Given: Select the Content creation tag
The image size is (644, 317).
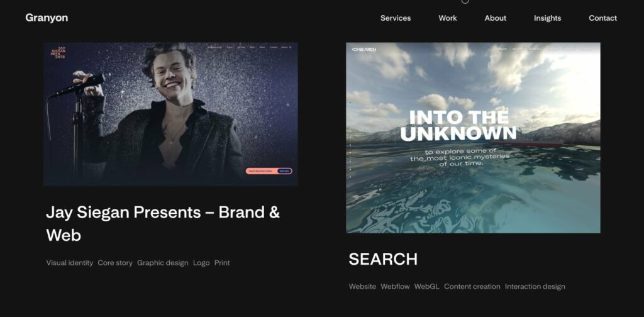Looking at the screenshot, I should click(472, 287).
